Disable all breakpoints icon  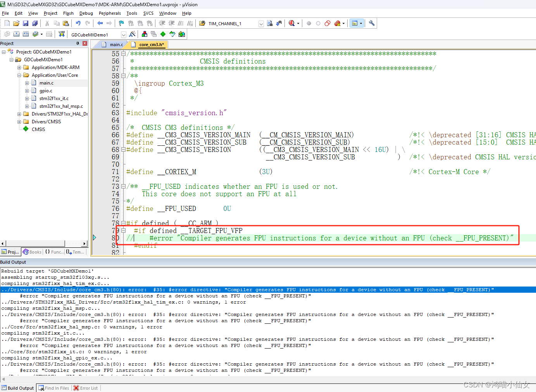pos(327,23)
